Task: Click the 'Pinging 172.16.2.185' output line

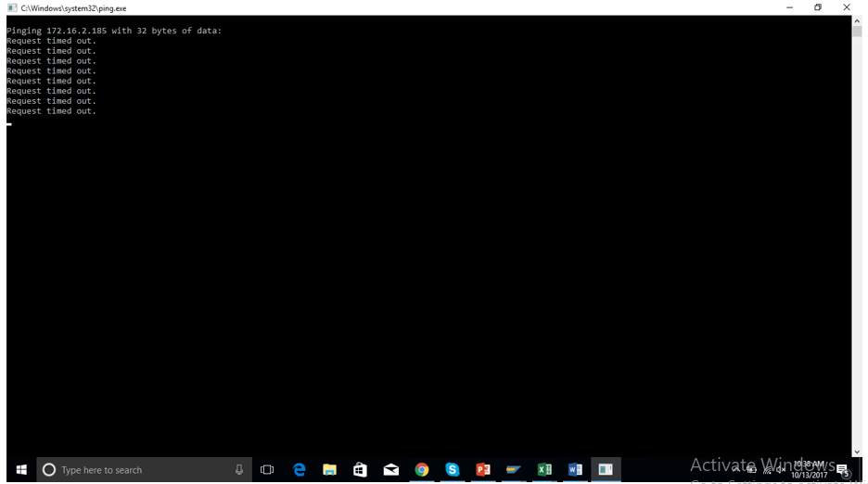Action: click(113, 31)
